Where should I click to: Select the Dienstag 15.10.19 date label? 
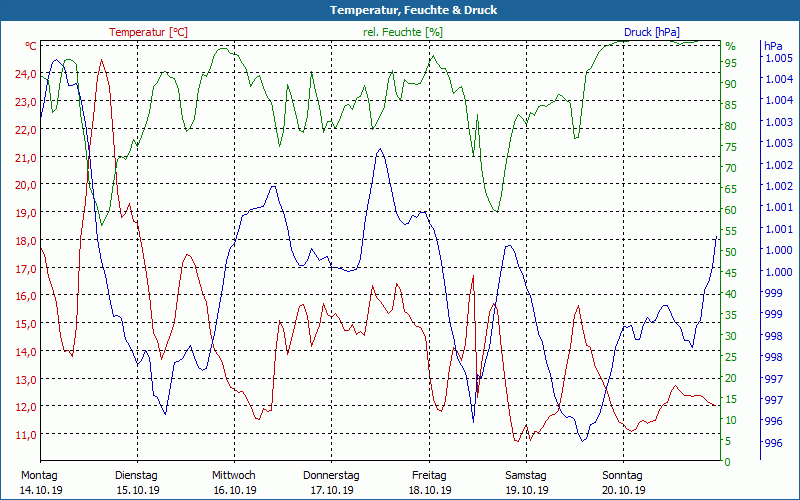[137, 482]
